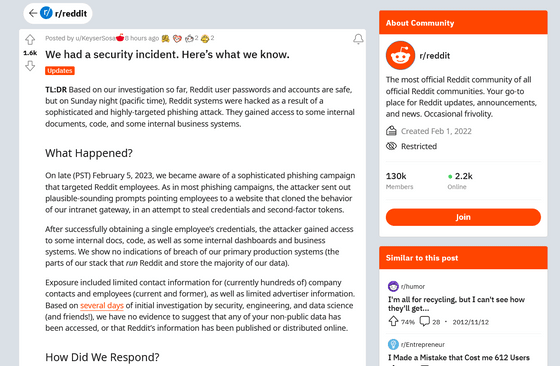Downvote the security incident post

pos(30,66)
